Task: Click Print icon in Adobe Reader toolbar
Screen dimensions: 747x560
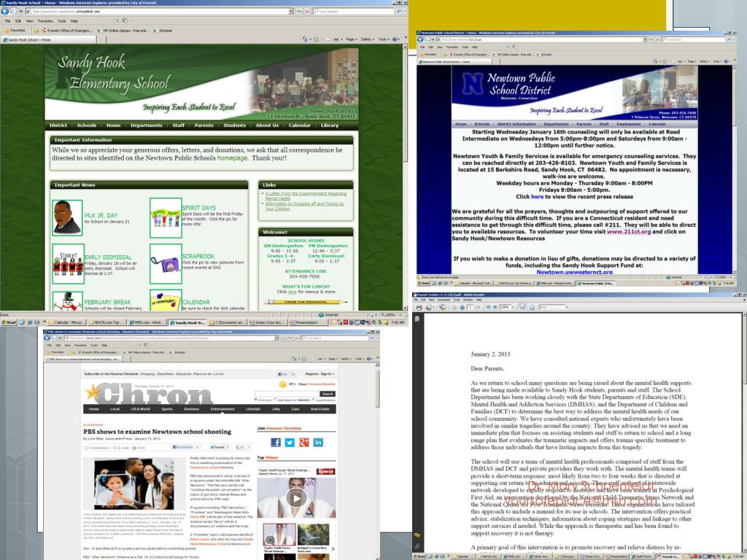Action: point(419,308)
